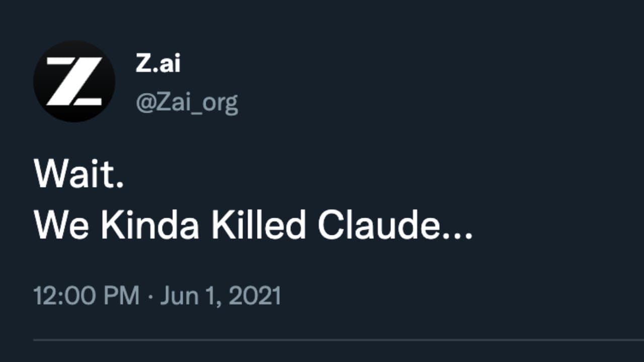
Task: Click the word "Wait." in the tweet
Action: (x=79, y=174)
